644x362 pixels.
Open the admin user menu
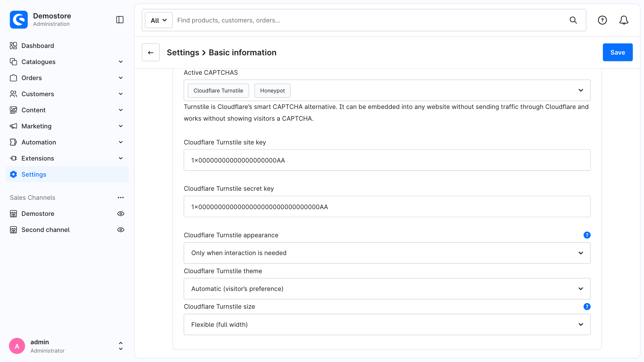coord(67,346)
